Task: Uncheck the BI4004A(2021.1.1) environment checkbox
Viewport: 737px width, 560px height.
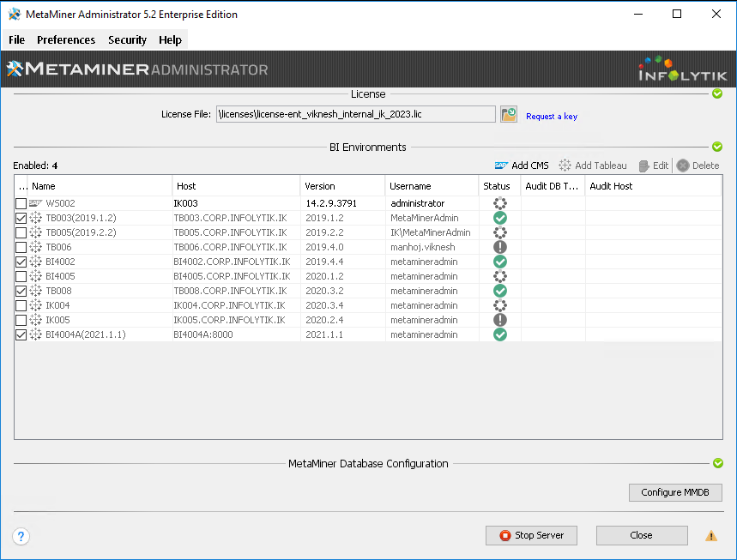Action: 21,334
